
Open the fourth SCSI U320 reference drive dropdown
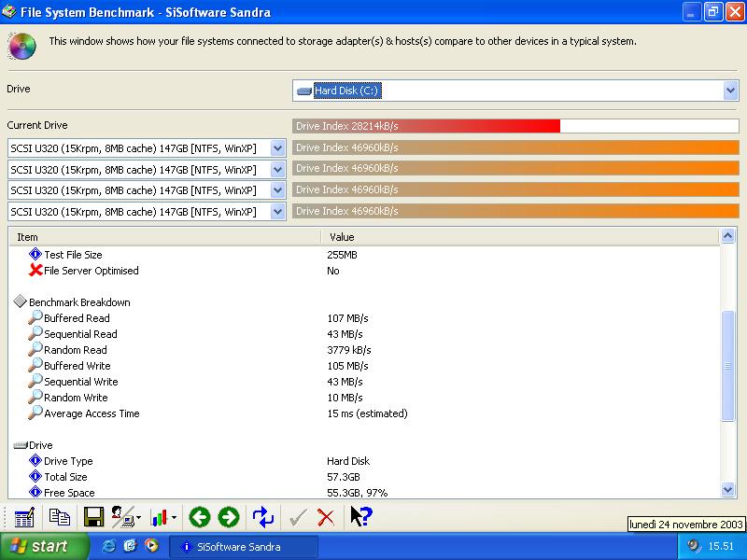pos(277,212)
